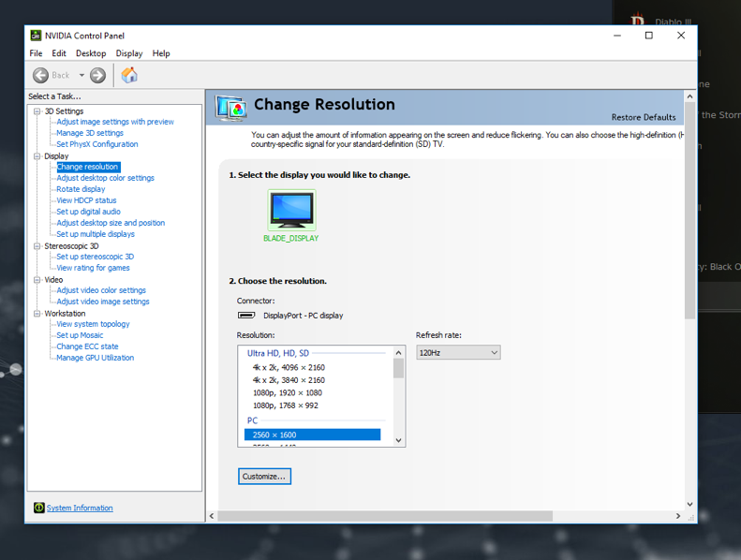Select resolution 1080p, 1920 × 1080
The image size is (741, 560).
coord(288,392)
